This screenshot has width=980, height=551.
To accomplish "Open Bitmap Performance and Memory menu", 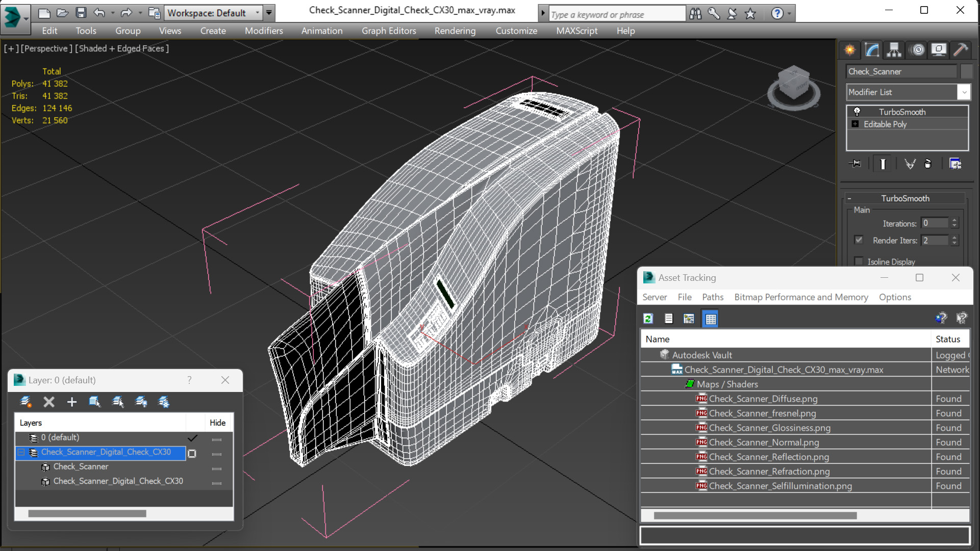I will click(x=801, y=297).
